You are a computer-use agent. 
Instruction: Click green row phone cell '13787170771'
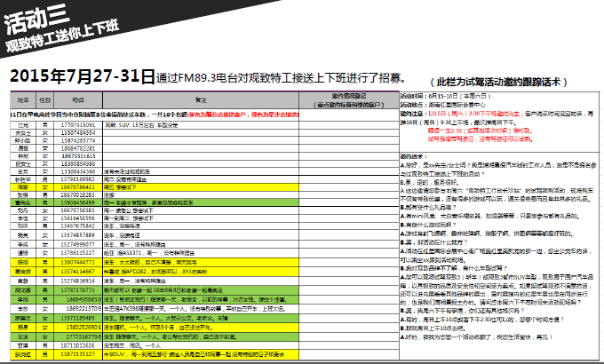[78, 290]
